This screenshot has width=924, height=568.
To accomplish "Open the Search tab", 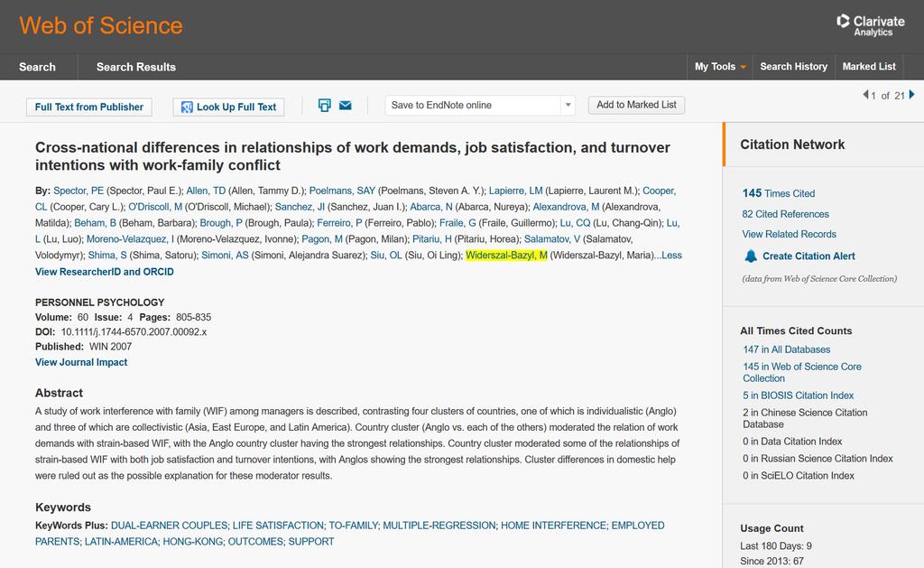I will 37,67.
